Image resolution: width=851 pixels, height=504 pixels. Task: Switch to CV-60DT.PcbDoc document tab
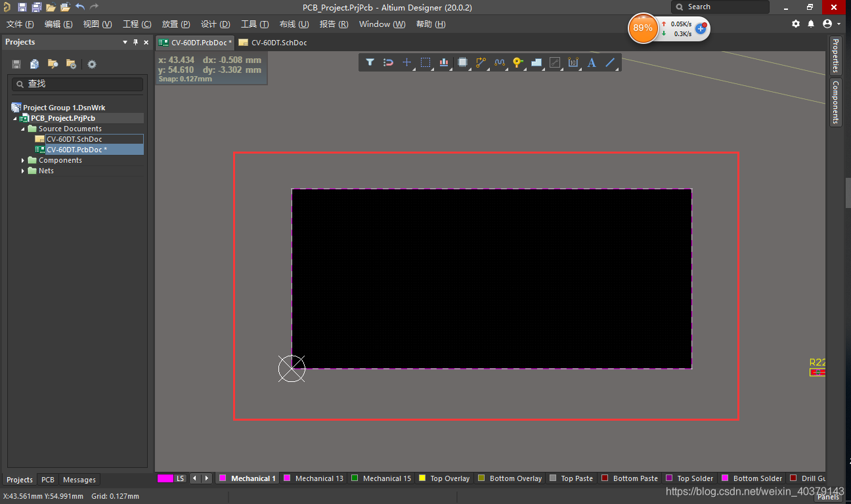point(195,43)
